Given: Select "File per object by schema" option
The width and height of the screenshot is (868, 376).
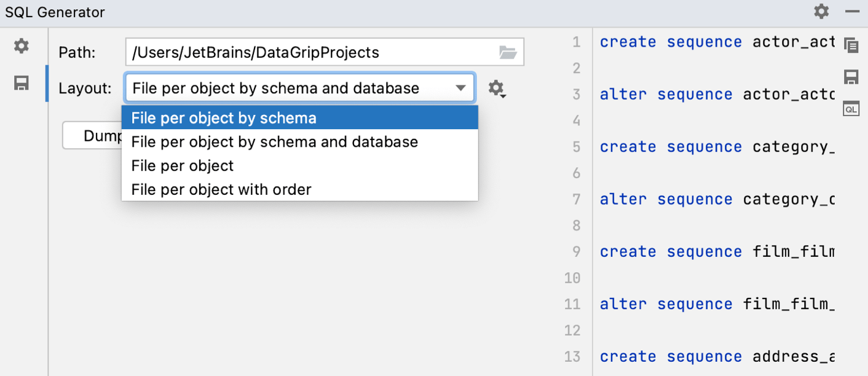Looking at the screenshot, I should click(299, 118).
